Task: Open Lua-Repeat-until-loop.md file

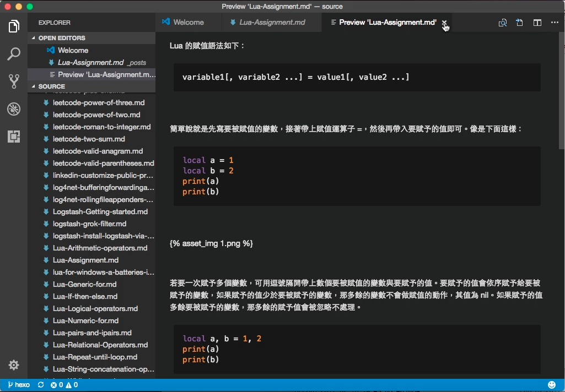Action: 92,357
